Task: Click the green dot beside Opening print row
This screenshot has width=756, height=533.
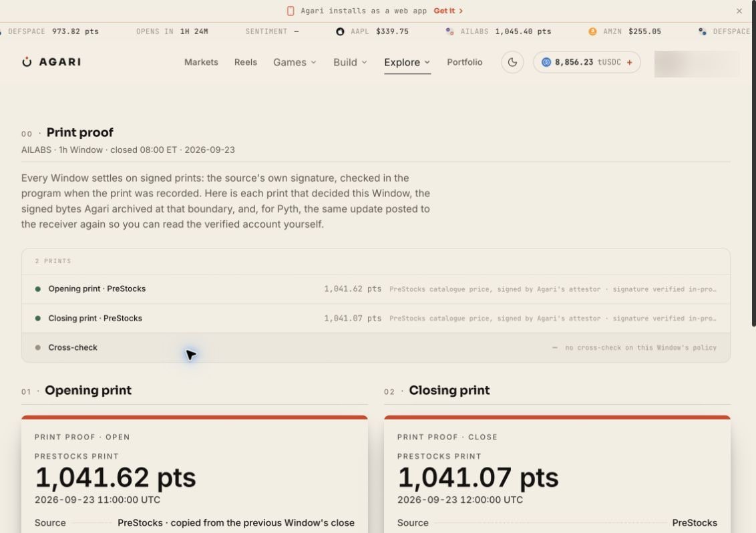Action: 37,289
